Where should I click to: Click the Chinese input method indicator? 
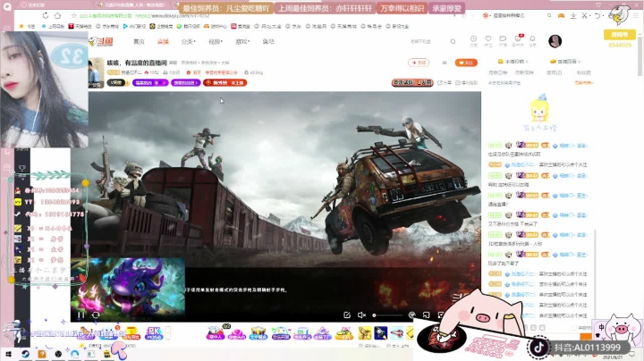point(601,327)
